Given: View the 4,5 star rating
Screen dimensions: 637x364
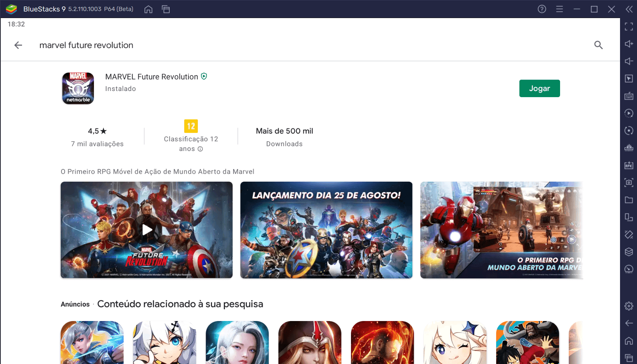Looking at the screenshot, I should (x=97, y=131).
